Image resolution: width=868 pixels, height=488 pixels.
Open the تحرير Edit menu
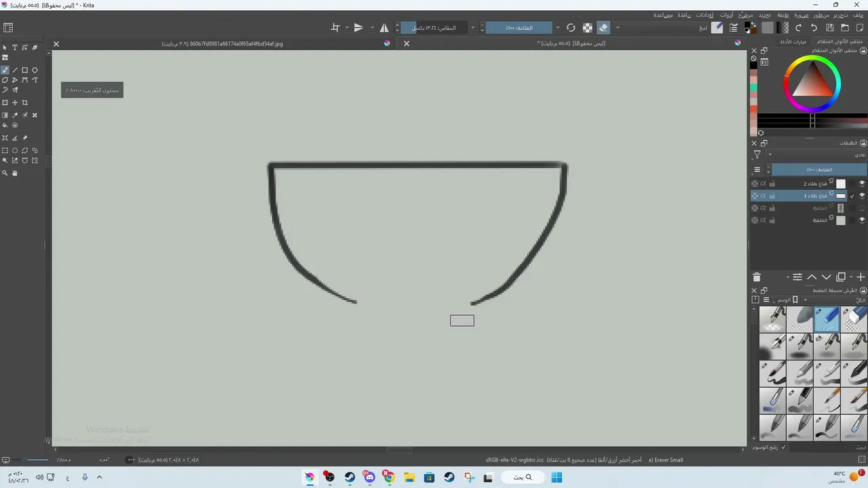(840, 14)
